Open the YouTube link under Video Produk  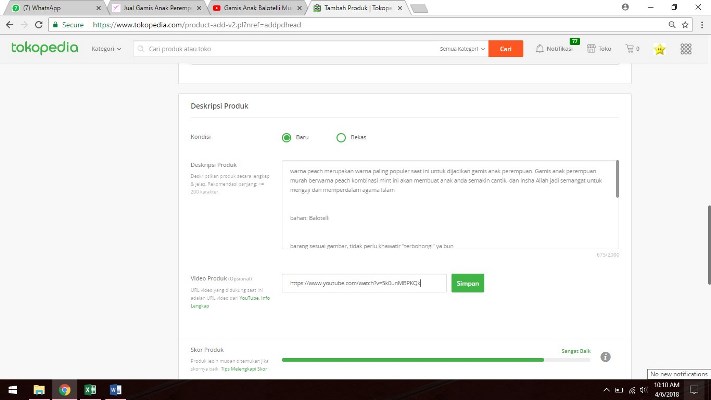point(249,298)
